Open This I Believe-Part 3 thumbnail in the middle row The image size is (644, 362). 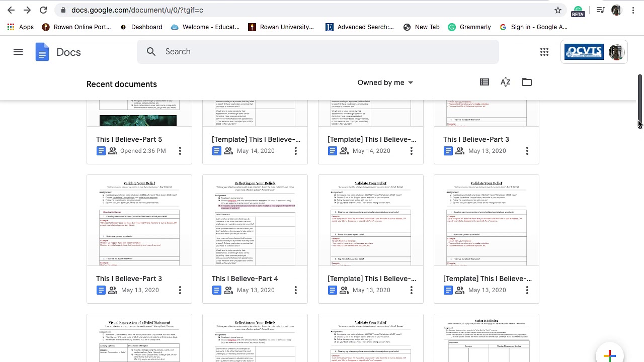[139, 221]
